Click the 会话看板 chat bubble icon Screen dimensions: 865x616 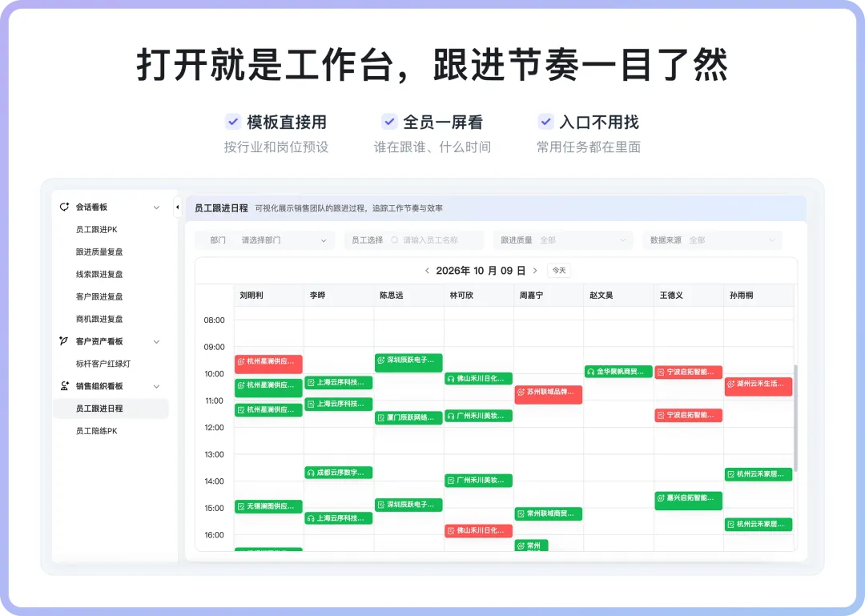[x=64, y=207]
